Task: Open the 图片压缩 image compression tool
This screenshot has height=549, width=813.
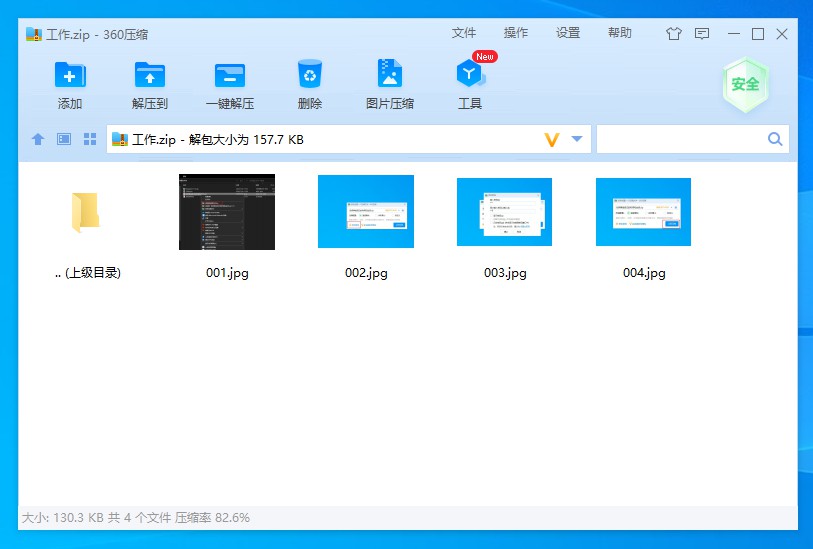Action: coord(390,73)
